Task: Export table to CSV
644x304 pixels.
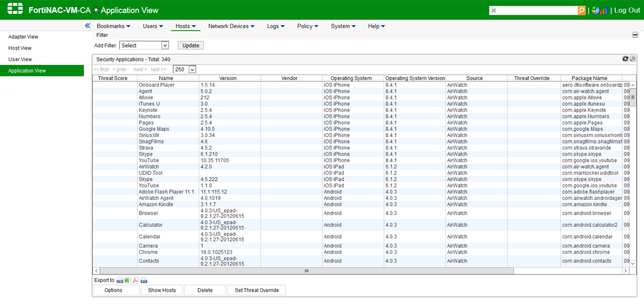Action: click(120, 281)
